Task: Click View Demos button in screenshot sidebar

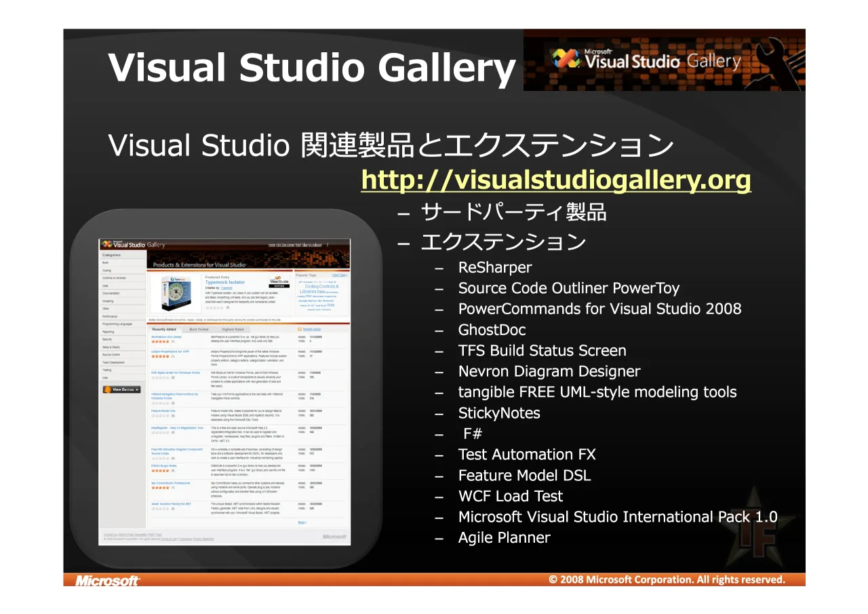Action: click(x=122, y=389)
